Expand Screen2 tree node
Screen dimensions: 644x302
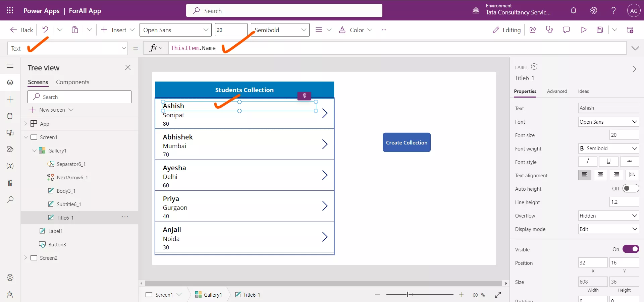point(25,257)
